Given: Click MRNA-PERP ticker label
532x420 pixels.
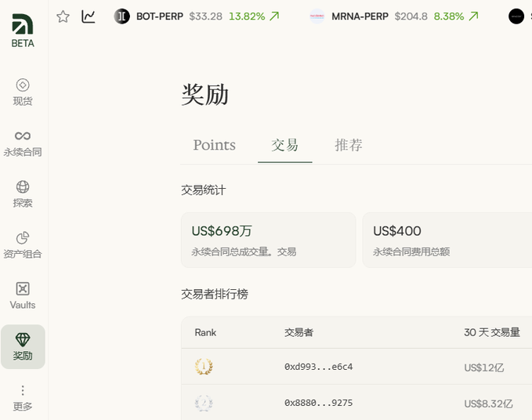Looking at the screenshot, I should click(360, 16).
